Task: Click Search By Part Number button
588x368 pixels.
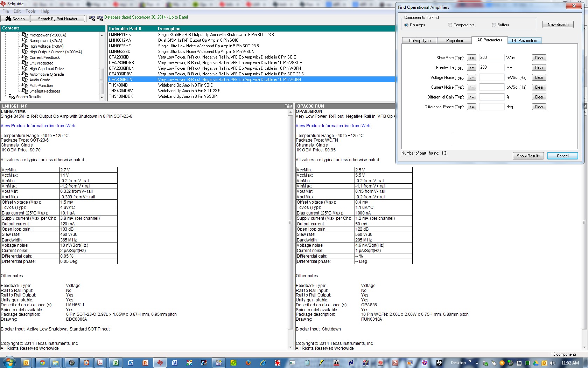Action: point(58,19)
